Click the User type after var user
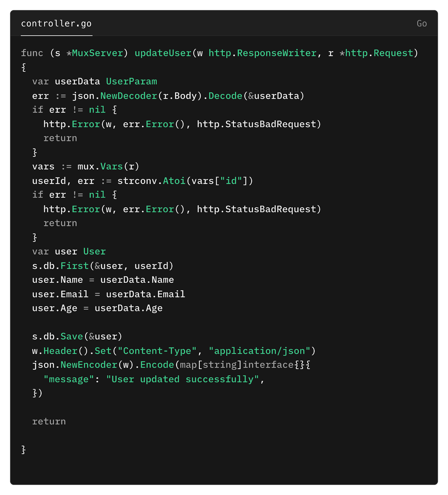Screen dimensions: 448x495 [x=94, y=251]
